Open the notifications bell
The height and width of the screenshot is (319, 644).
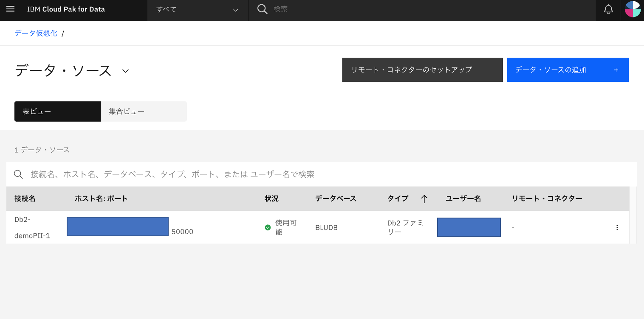coord(608,9)
